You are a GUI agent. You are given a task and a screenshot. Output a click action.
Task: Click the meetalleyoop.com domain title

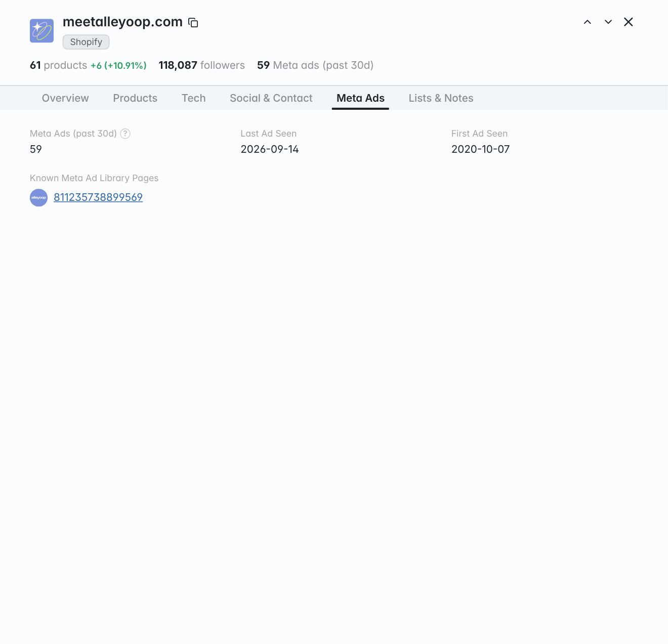122,22
